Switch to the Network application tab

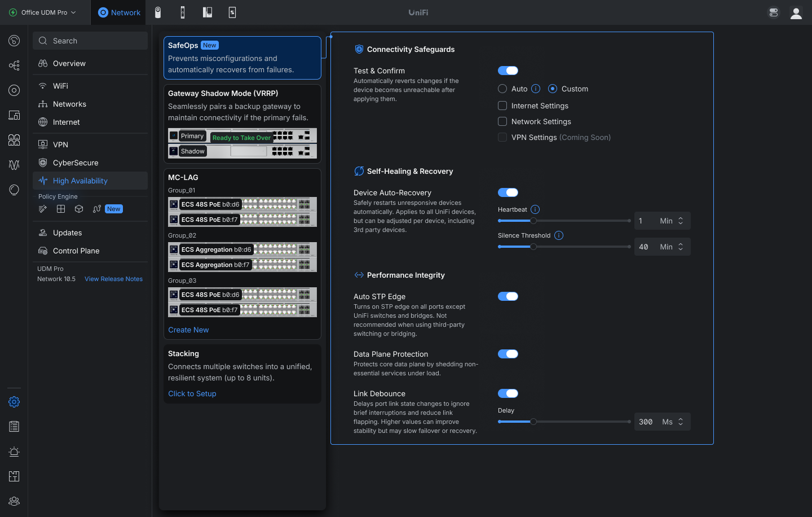point(119,12)
